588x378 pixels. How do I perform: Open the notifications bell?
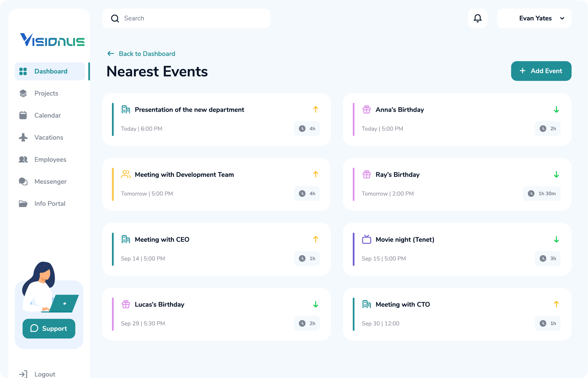[x=477, y=18]
